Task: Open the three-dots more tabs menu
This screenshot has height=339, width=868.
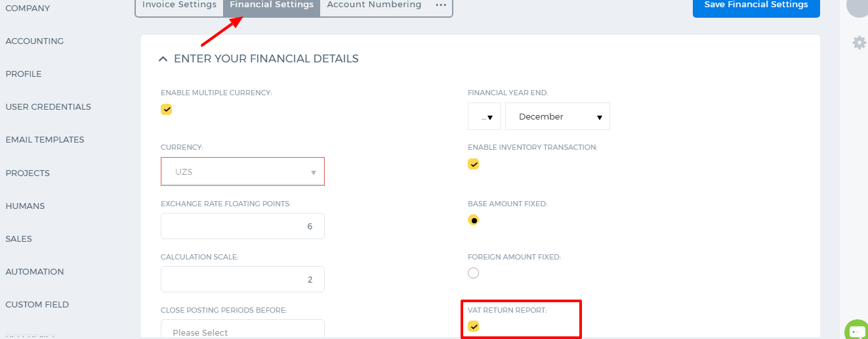Action: [x=441, y=5]
